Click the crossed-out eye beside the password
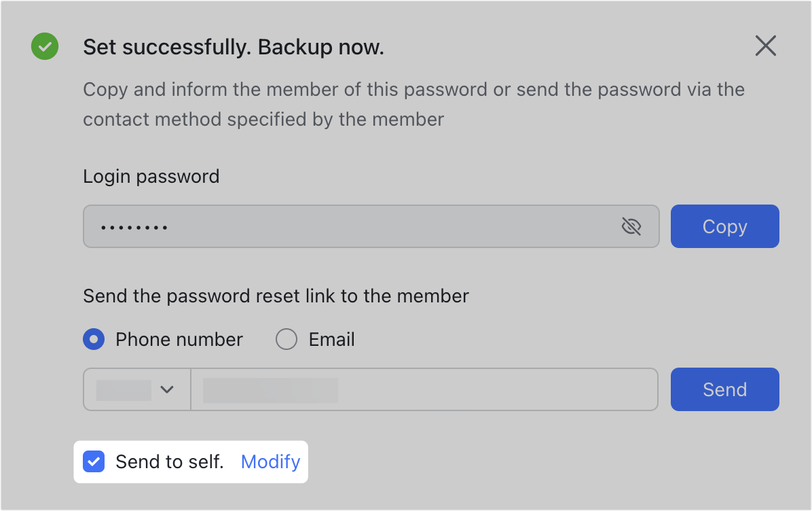 coord(631,226)
